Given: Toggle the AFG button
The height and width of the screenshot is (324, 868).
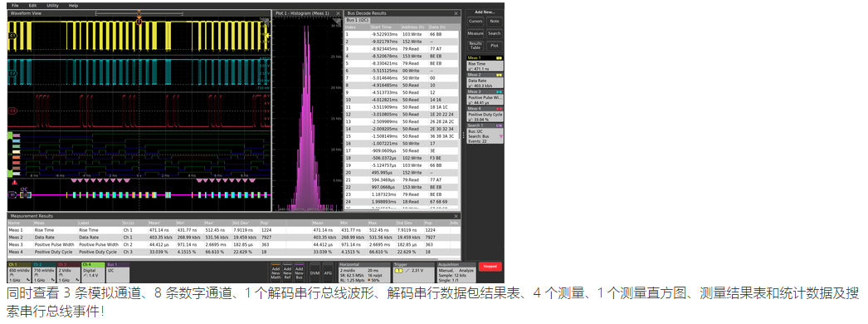Looking at the screenshot, I should point(328,272).
